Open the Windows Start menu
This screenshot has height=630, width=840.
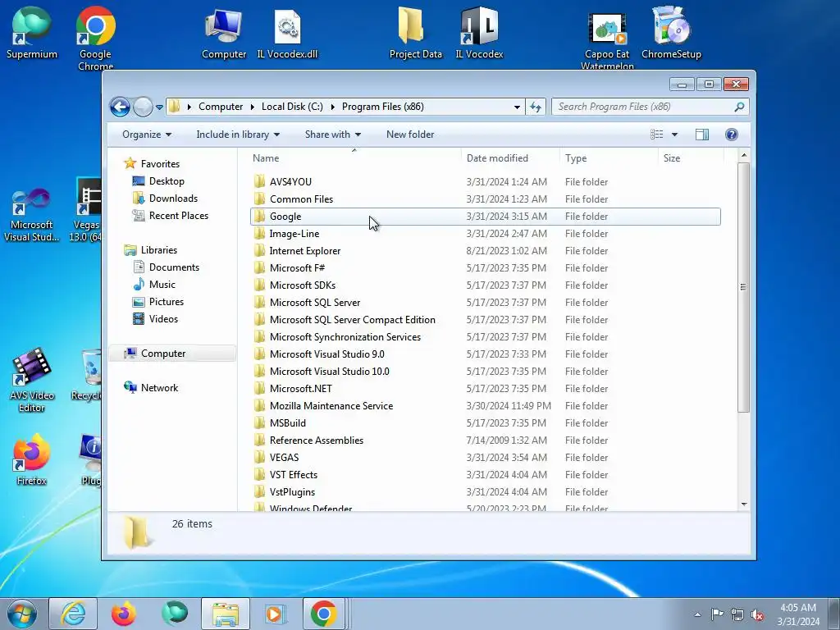click(22, 614)
